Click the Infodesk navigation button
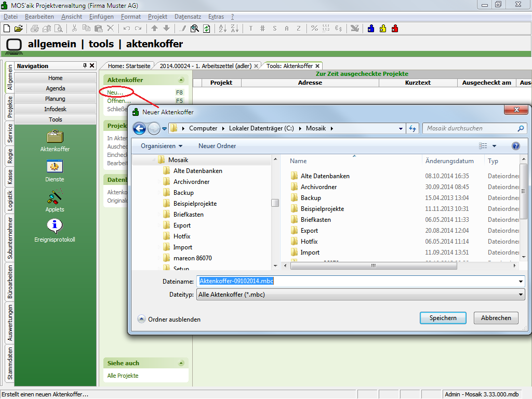Viewport: 532px width, 399px height. coord(55,109)
